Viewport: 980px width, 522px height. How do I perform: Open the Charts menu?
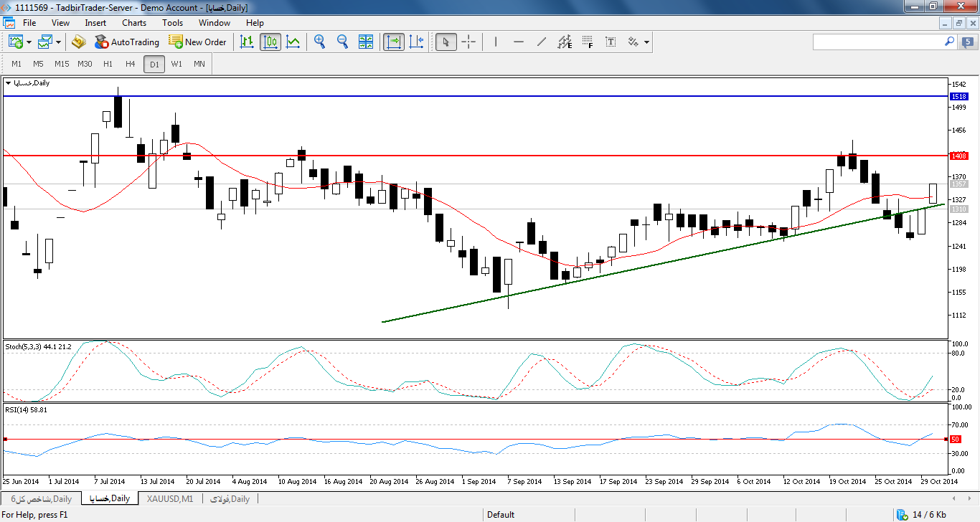[x=134, y=23]
